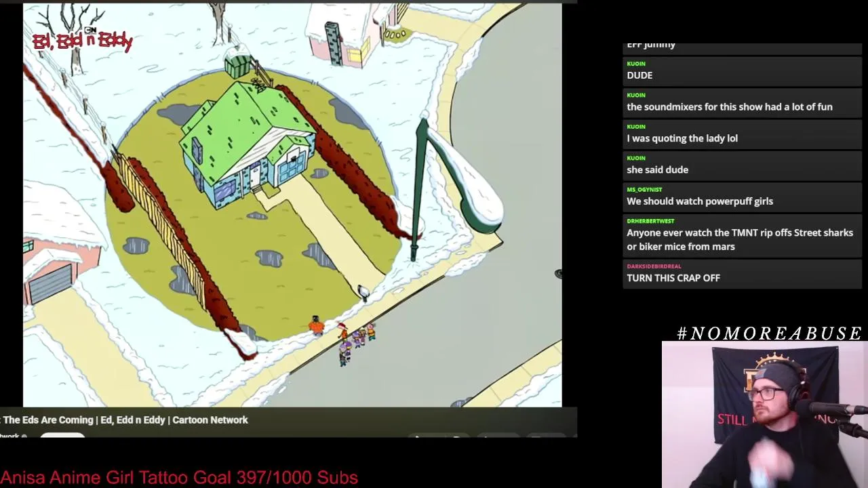Click username DARKSIDEBIRDREAL in chat
Viewport: 868px width, 488px height.
(x=654, y=266)
